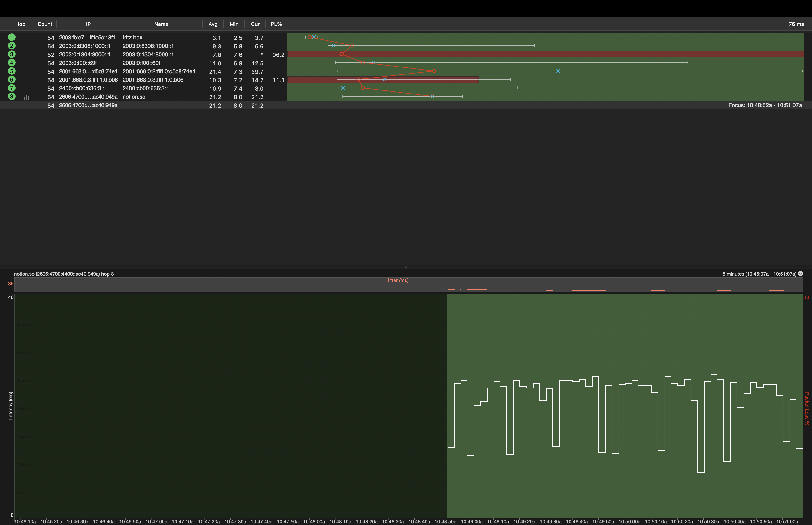Select the hop 8 green circle icon

[12, 97]
